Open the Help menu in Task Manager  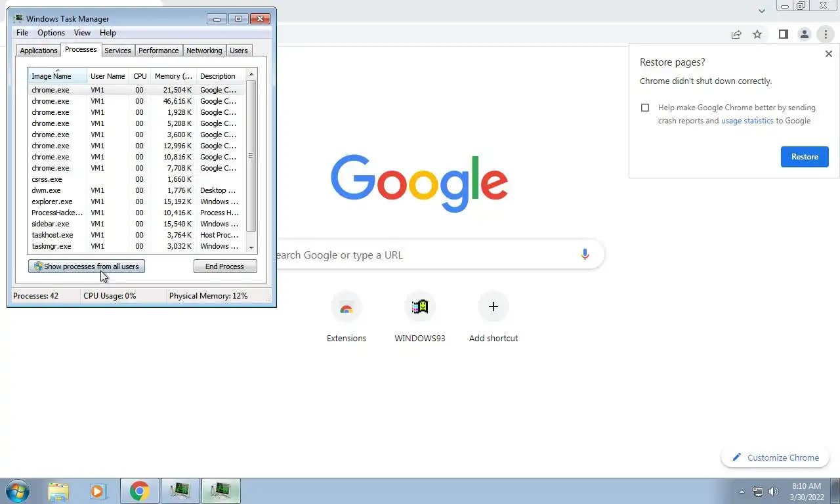pos(108,33)
